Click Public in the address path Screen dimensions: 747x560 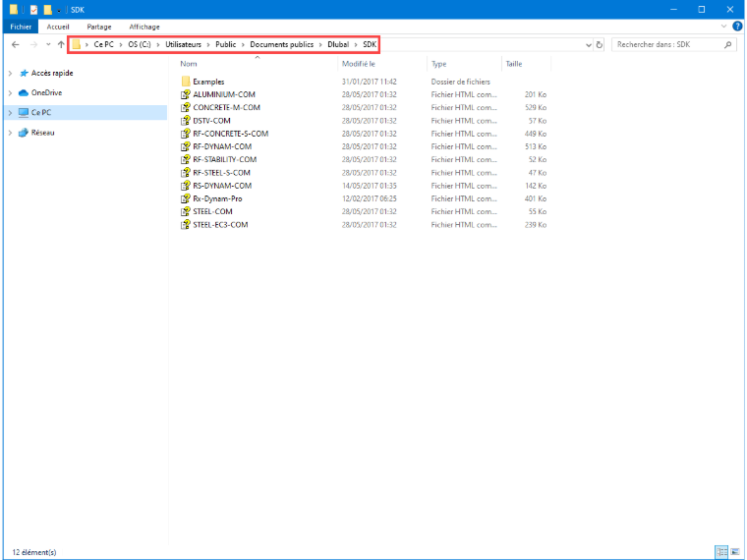226,44
